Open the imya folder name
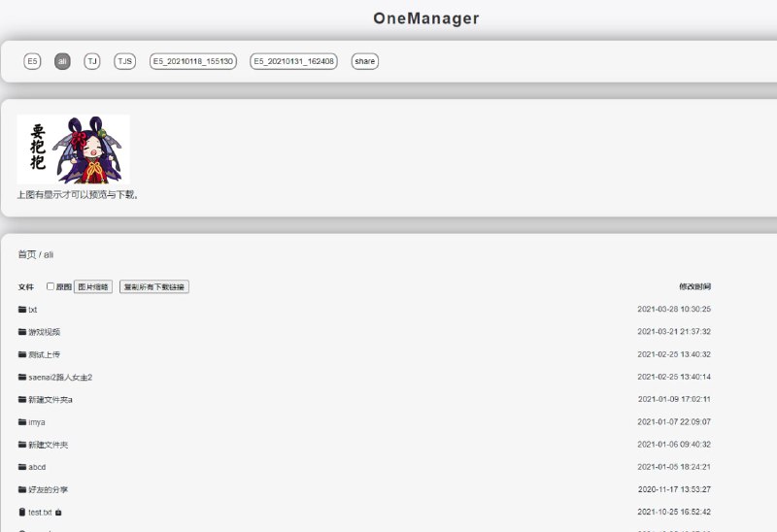The width and height of the screenshot is (777, 532). coord(37,422)
